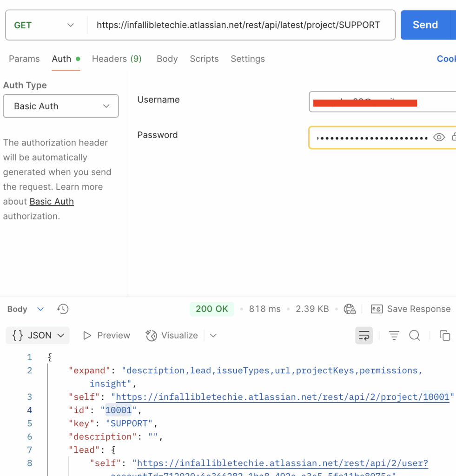Expand the Basic Auth type dropdown
456x476 pixels.
point(61,106)
